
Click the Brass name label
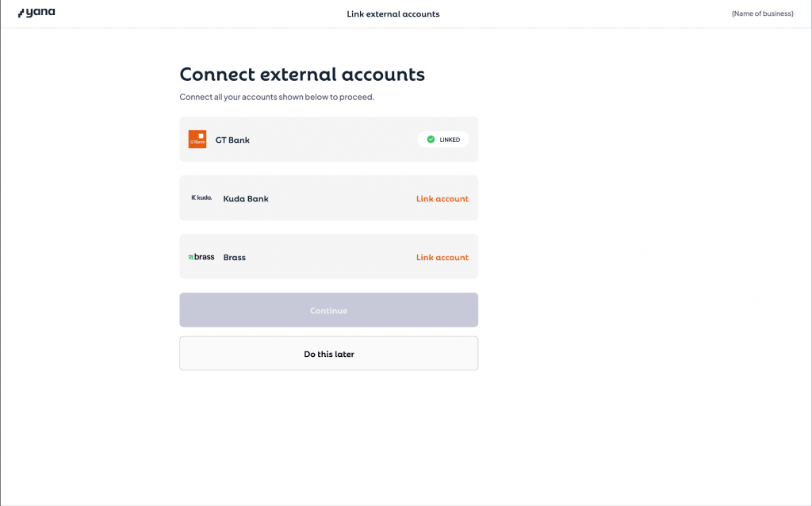coord(234,257)
